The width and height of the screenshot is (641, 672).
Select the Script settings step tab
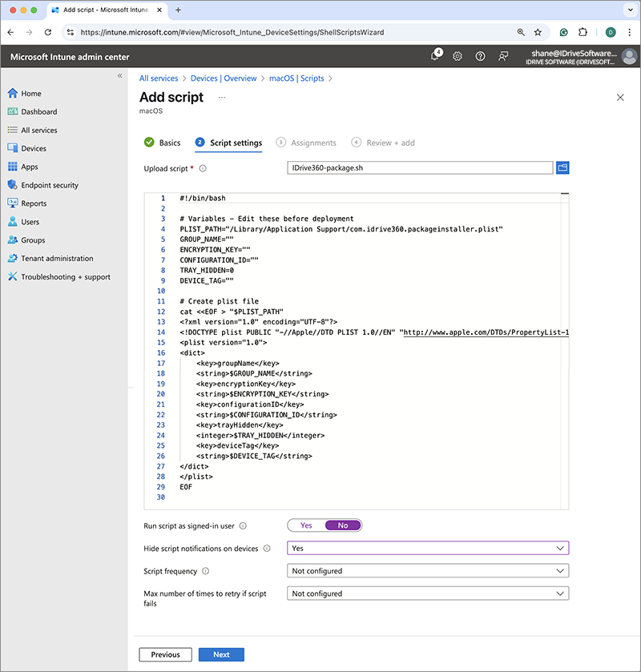point(228,143)
